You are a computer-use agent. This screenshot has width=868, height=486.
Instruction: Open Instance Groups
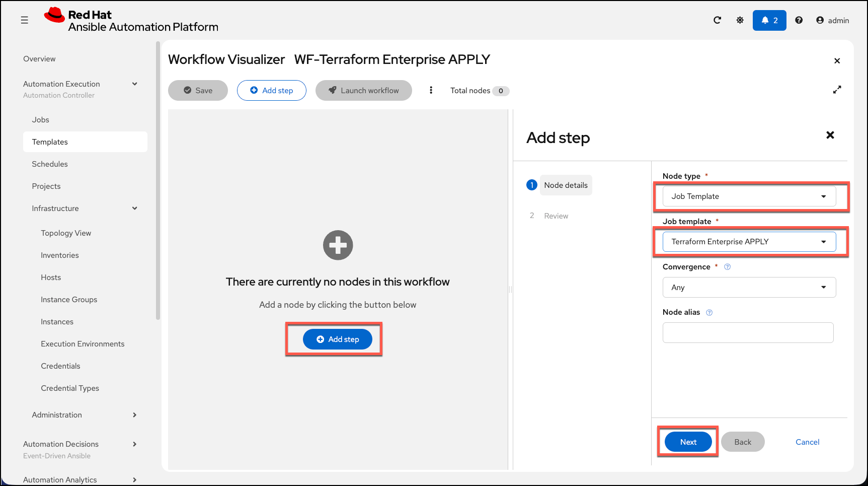(69, 300)
